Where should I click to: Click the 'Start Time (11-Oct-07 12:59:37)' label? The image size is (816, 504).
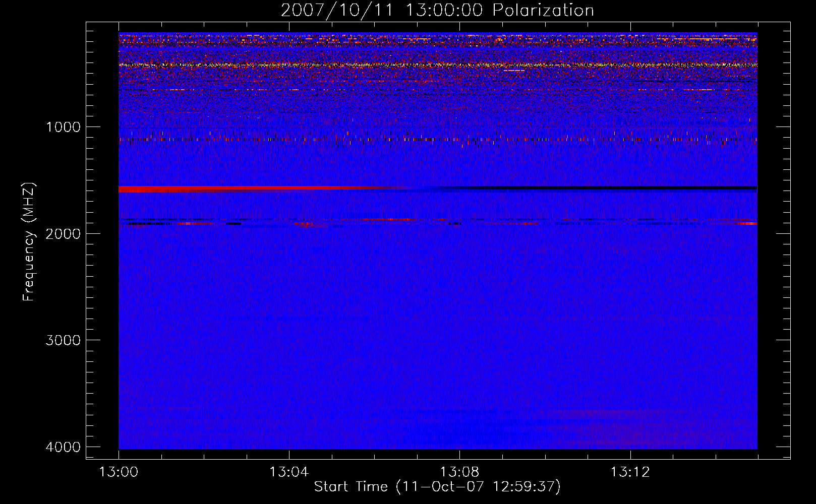tap(437, 487)
